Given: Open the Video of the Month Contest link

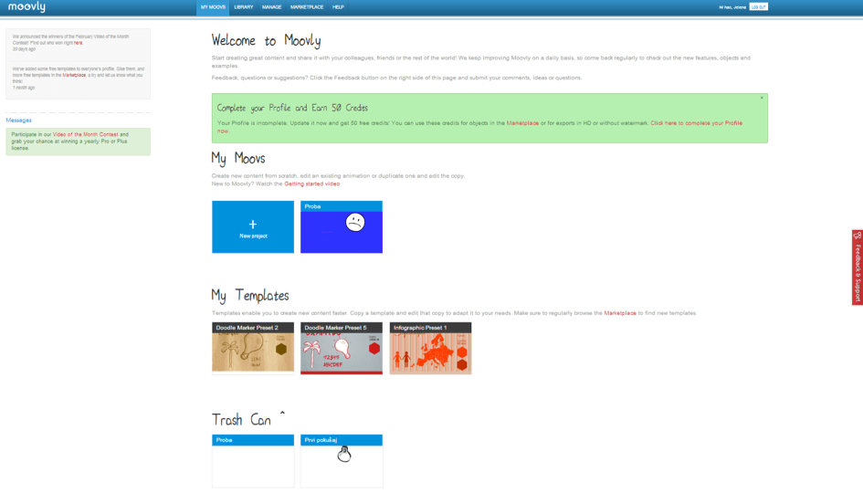Looking at the screenshot, I should pyautogui.click(x=85, y=134).
